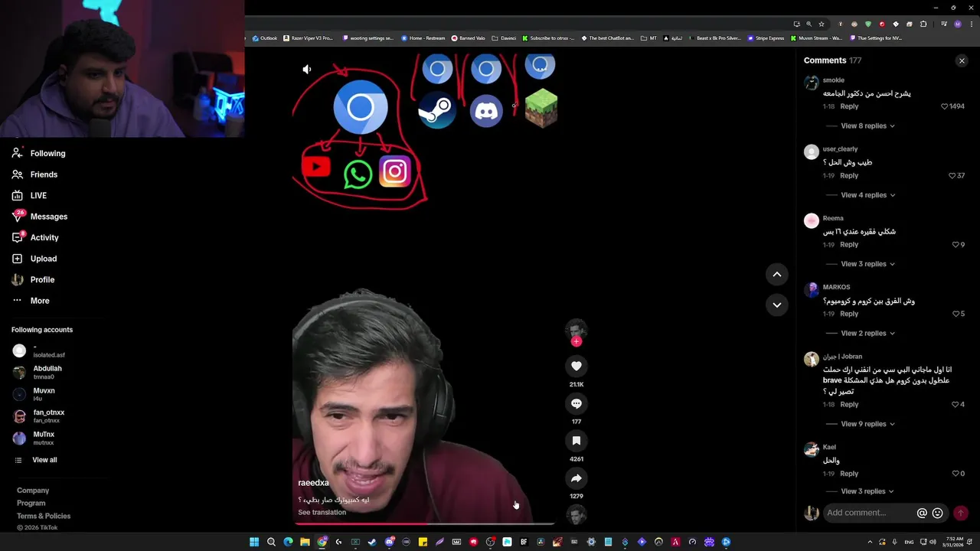980x551 pixels.
Task: Like Reema's comment heart
Action: pyautogui.click(x=955, y=245)
